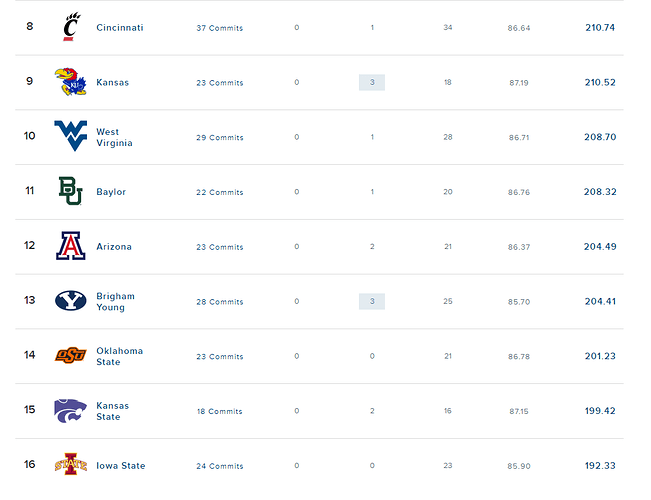Click highlighted 3 in Brigham Young row
The height and width of the screenshot is (500, 651).
tap(372, 301)
